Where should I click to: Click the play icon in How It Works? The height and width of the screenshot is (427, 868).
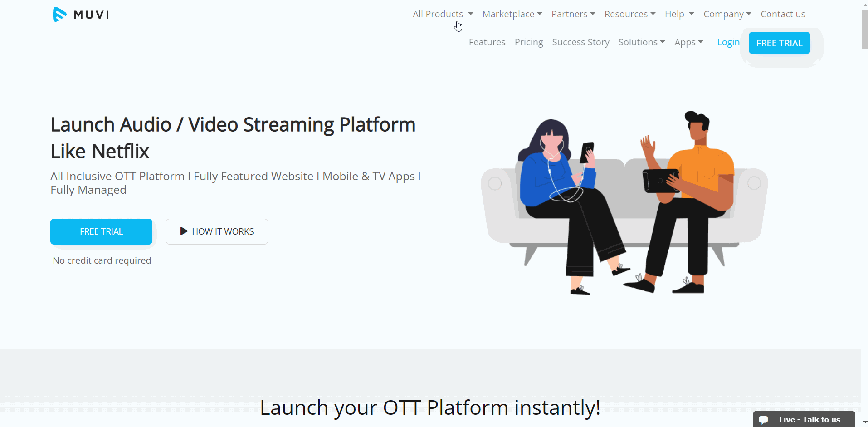tap(184, 231)
